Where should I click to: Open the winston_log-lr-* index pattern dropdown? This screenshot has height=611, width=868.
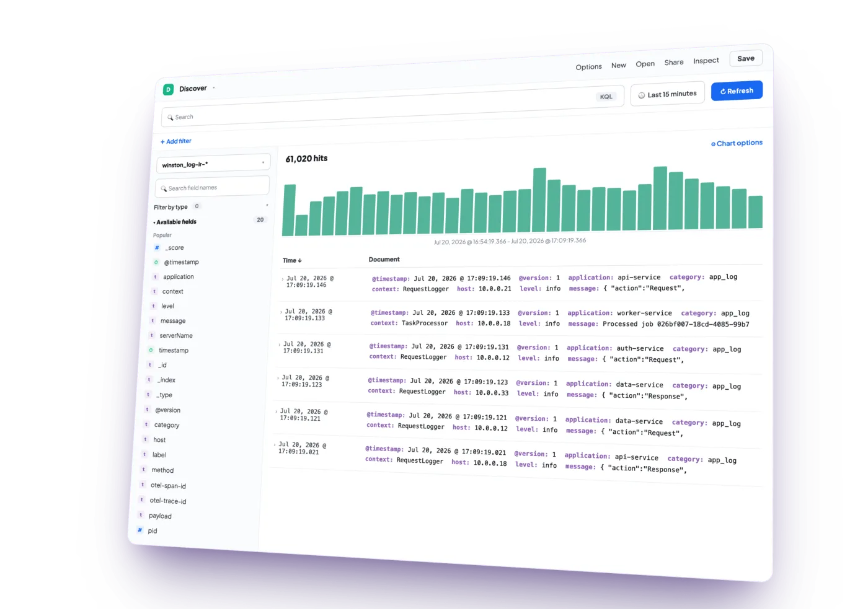point(213,164)
